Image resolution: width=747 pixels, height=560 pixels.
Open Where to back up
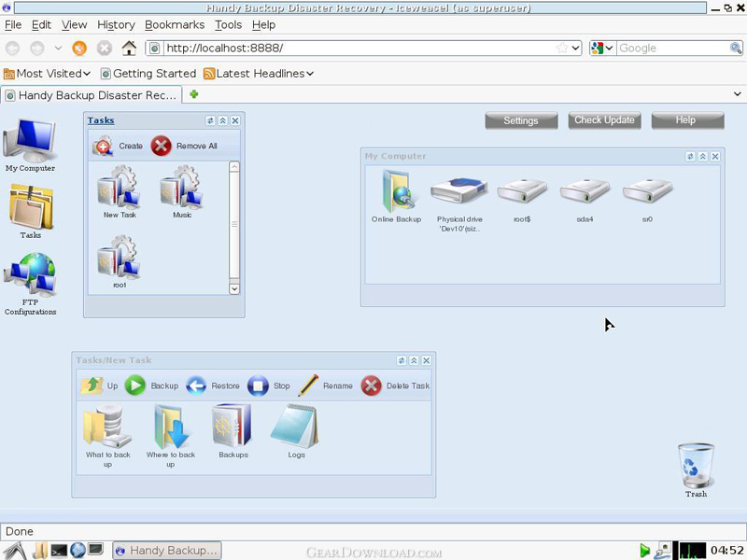(x=171, y=435)
